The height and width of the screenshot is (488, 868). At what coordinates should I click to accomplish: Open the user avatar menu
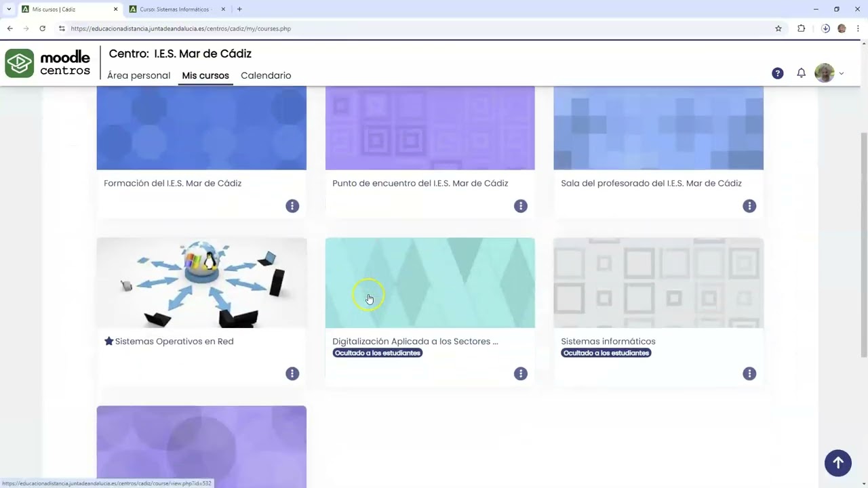(829, 73)
